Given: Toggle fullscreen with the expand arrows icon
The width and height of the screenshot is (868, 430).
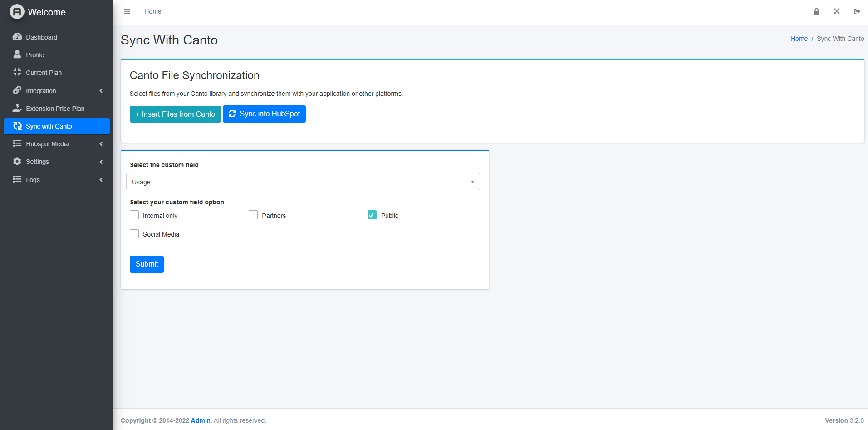Looking at the screenshot, I should (837, 11).
